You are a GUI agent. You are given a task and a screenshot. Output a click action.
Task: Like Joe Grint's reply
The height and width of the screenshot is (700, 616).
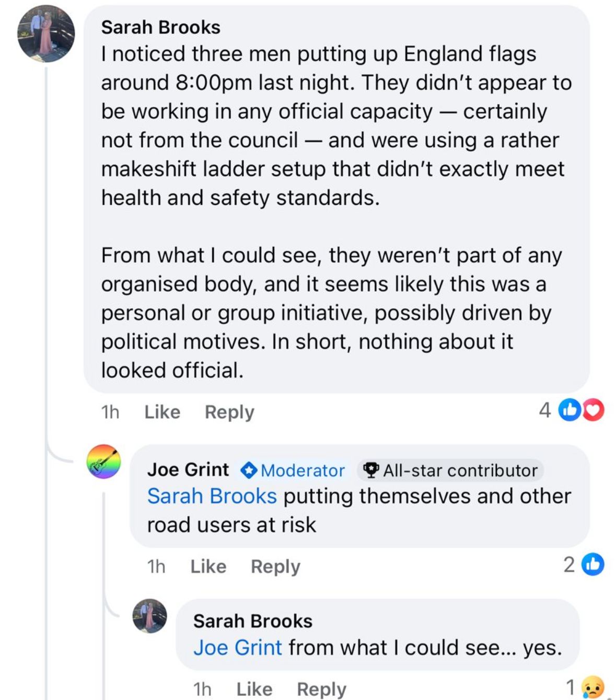[208, 566]
